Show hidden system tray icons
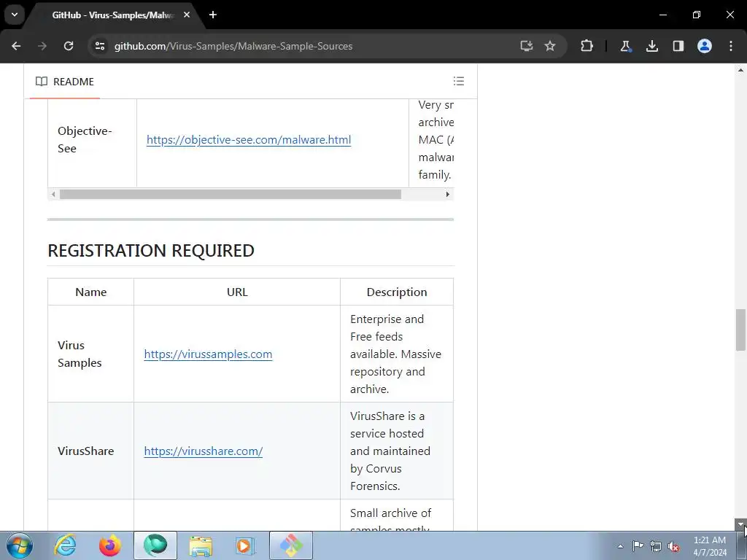 coord(620,546)
